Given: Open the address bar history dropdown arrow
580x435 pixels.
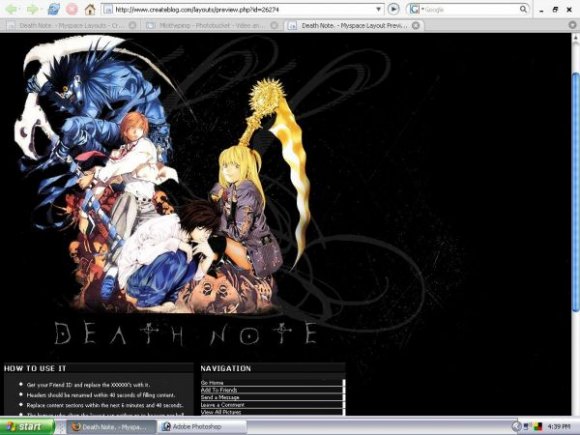Looking at the screenshot, I should pyautogui.click(x=378, y=9).
